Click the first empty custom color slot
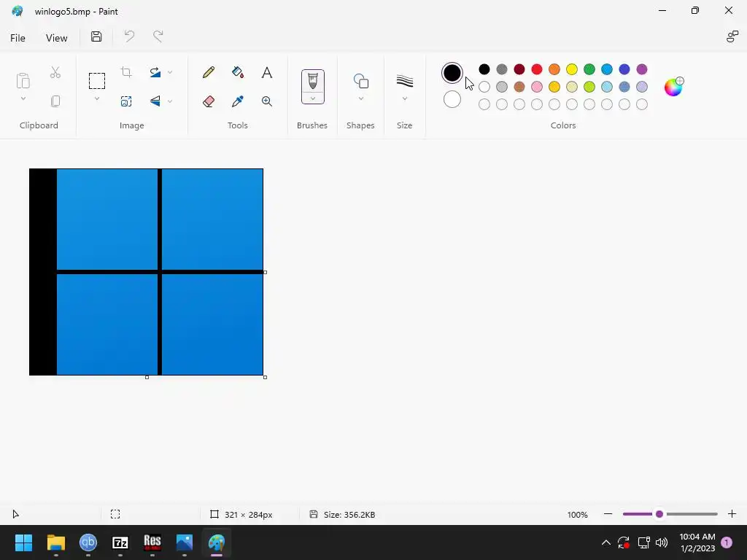747x560 pixels. (484, 104)
